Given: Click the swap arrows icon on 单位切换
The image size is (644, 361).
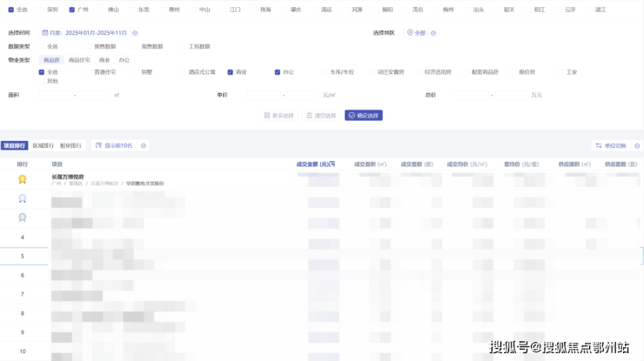Looking at the screenshot, I should 599,145.
